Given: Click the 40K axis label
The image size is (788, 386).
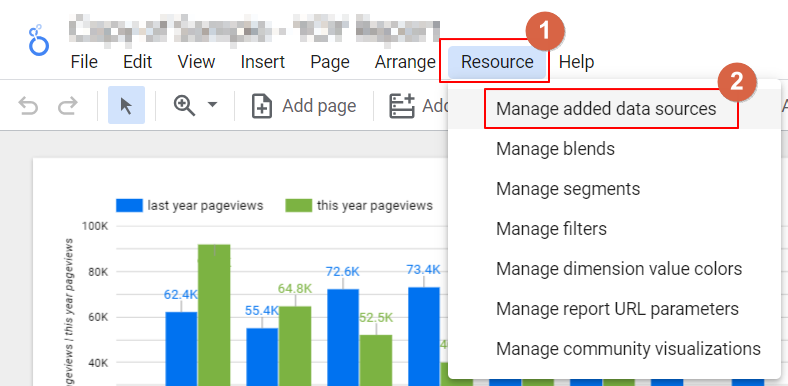Looking at the screenshot, I should 97,362.
